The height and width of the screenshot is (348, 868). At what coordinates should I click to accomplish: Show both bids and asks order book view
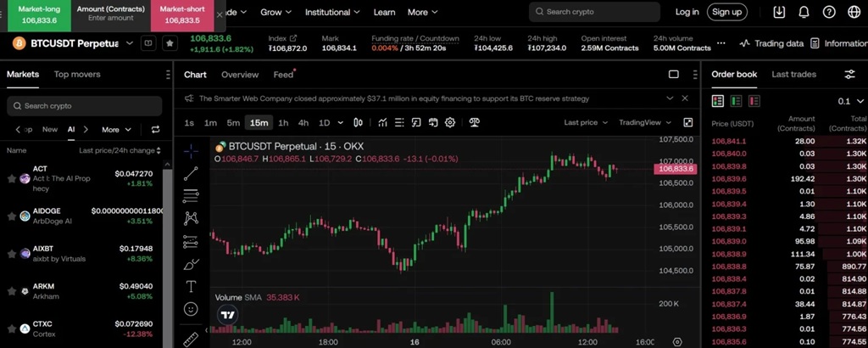(x=718, y=101)
